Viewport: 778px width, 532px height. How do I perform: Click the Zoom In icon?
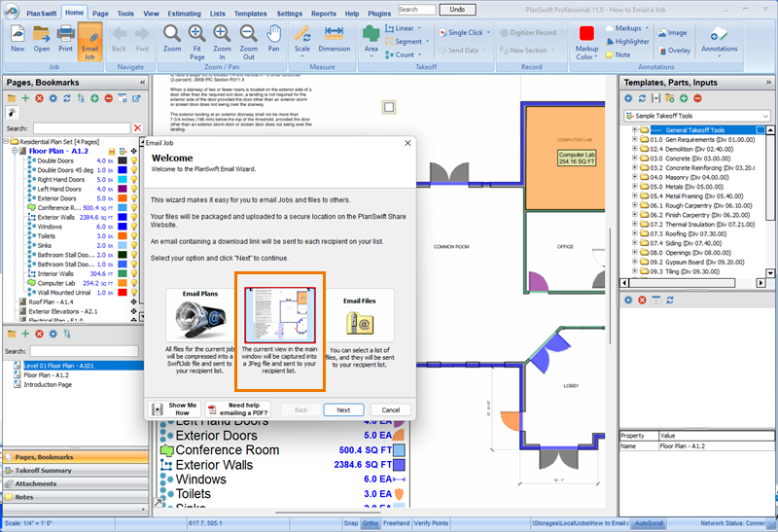click(x=222, y=43)
